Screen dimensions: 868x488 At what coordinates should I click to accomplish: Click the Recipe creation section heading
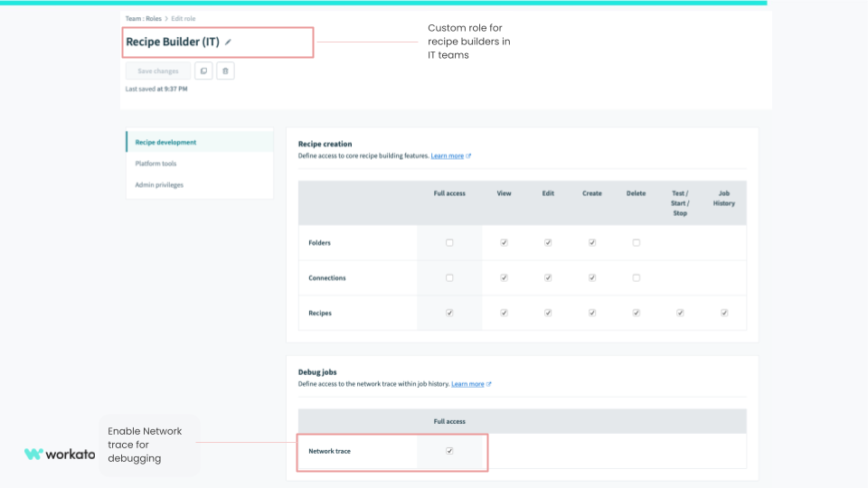[x=325, y=144]
